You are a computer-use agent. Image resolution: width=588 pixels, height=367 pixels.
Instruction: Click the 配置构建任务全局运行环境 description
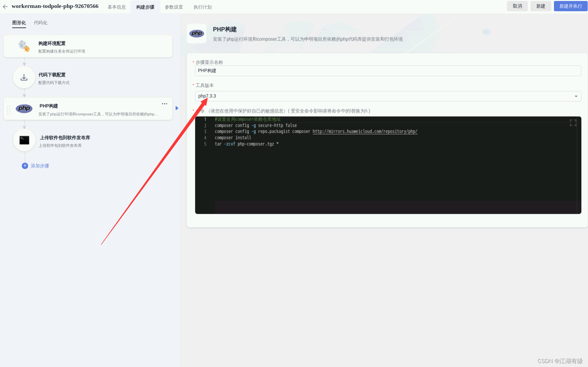pos(62,51)
